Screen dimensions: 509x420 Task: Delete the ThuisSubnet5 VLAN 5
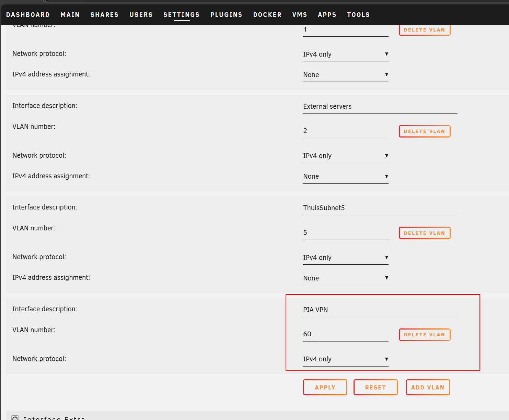425,233
